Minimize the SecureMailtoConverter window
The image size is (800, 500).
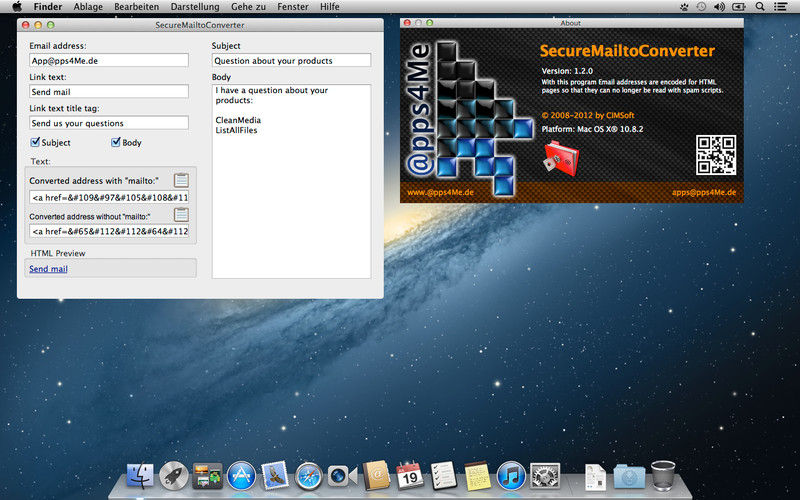(x=38, y=24)
